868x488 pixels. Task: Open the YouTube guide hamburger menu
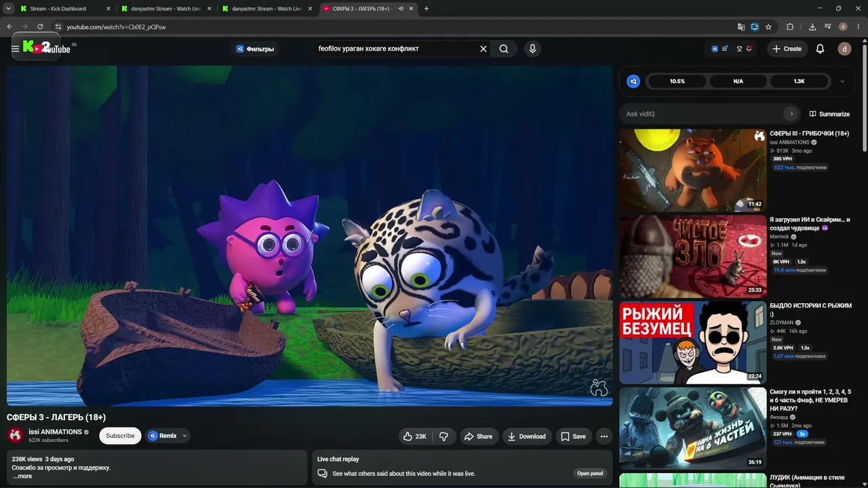15,49
